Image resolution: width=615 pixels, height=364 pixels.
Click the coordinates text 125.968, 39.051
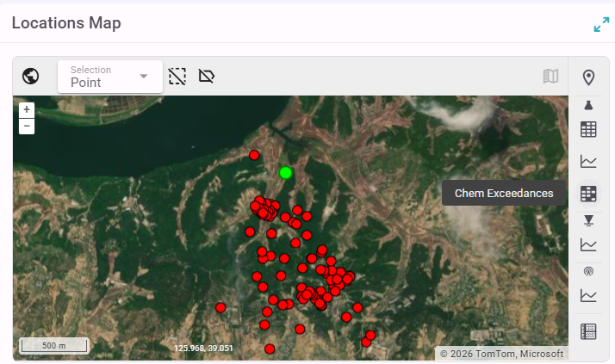[203, 348]
